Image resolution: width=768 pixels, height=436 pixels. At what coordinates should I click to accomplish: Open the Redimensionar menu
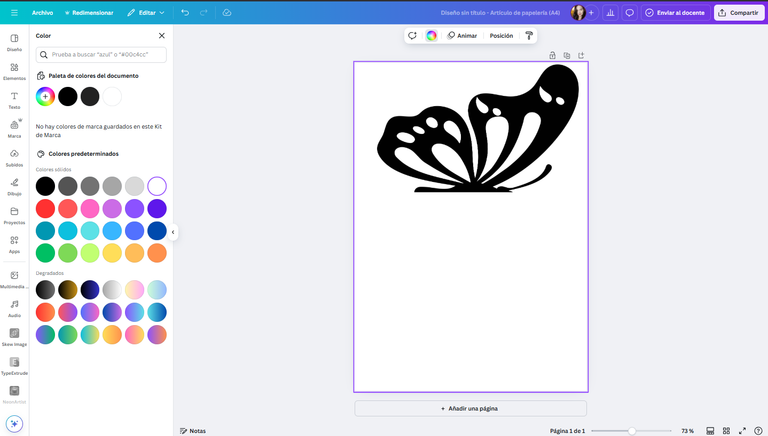[x=89, y=13]
